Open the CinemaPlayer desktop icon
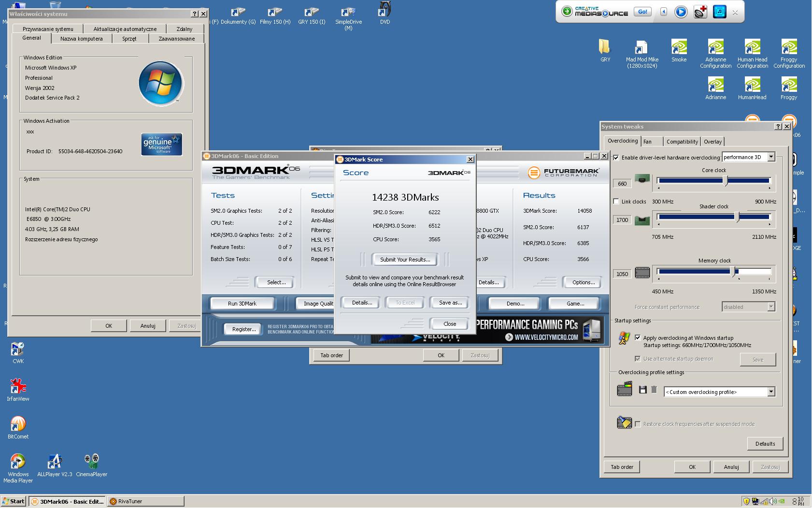 click(x=91, y=465)
